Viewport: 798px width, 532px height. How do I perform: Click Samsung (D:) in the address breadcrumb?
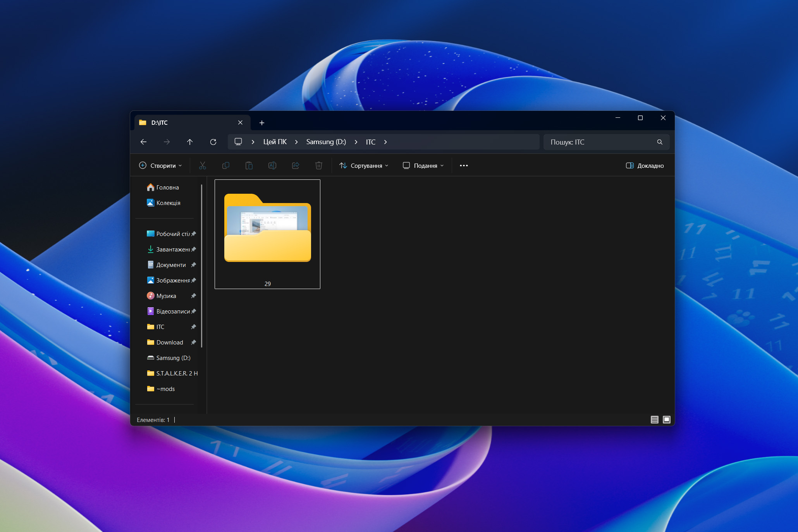[326, 142]
